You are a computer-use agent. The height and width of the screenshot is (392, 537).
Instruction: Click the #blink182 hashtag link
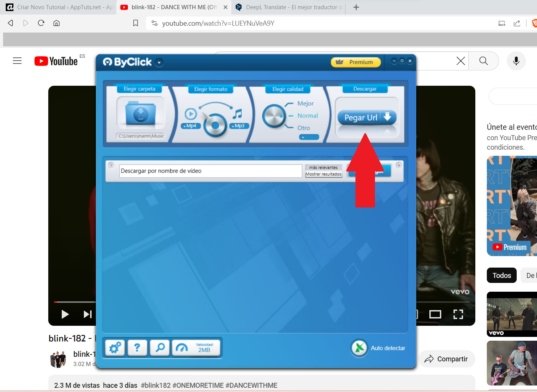pyautogui.click(x=156, y=385)
